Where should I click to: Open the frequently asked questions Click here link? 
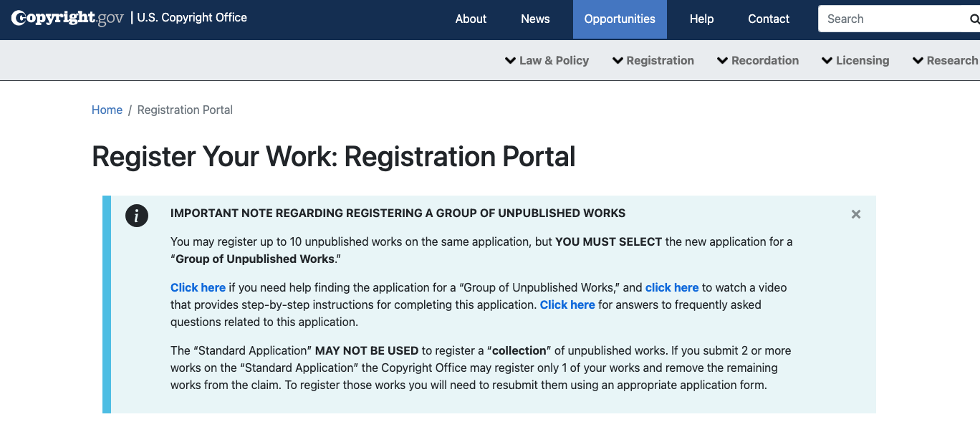[x=567, y=304]
